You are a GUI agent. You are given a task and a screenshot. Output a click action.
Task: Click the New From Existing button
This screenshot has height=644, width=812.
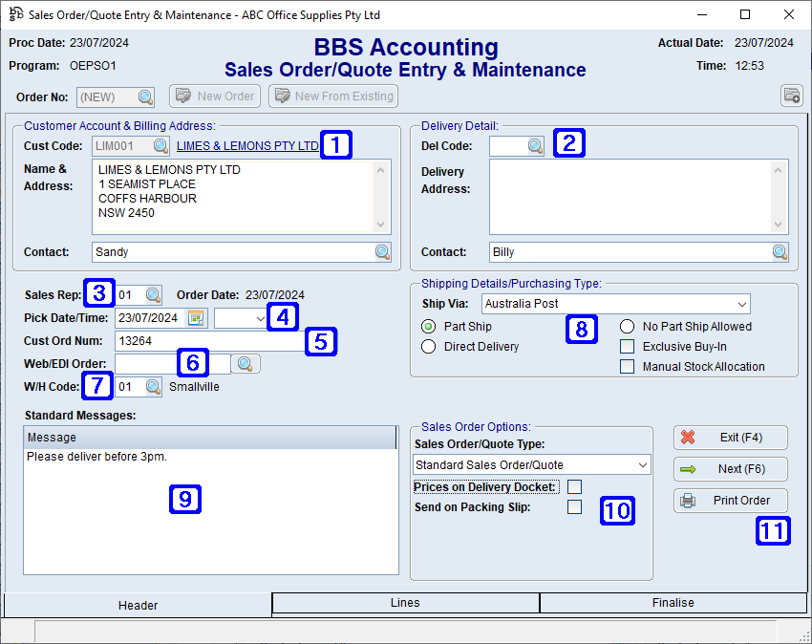(333, 96)
